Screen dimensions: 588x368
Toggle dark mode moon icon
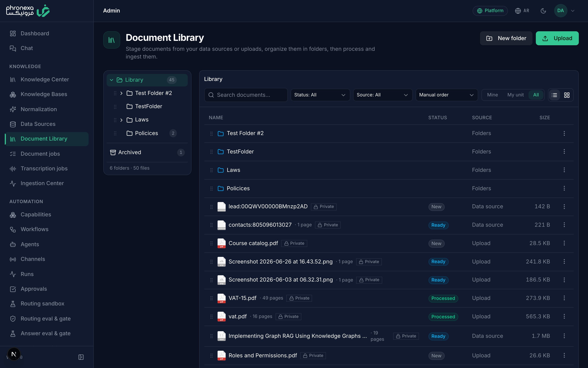point(543,11)
